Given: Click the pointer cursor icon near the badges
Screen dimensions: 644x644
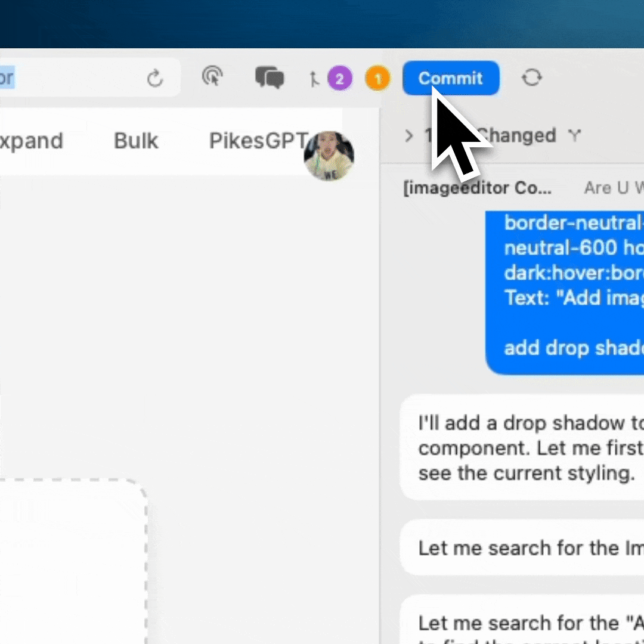Looking at the screenshot, I should pyautogui.click(x=315, y=78).
